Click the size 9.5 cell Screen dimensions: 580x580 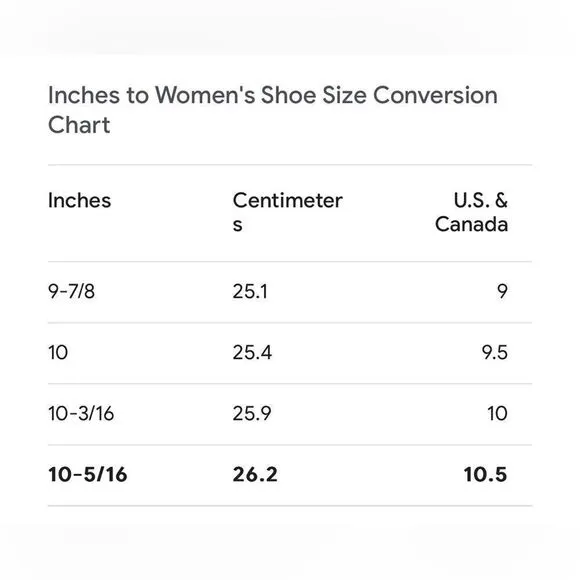click(x=495, y=353)
